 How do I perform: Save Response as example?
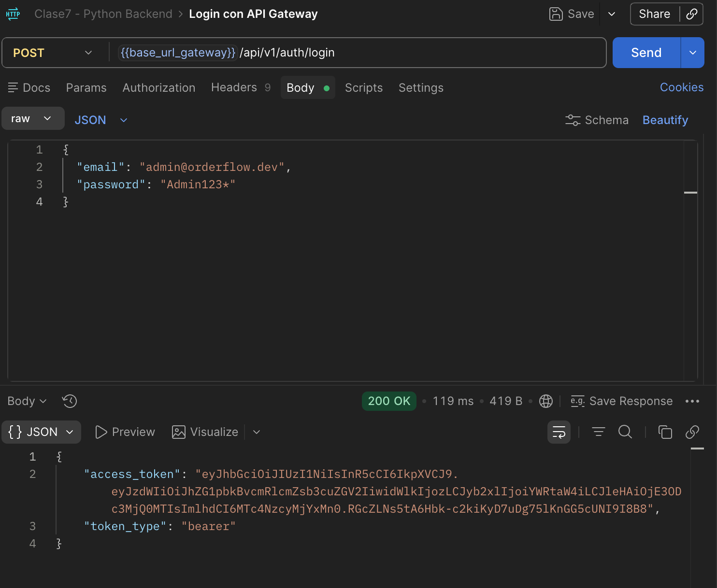(x=622, y=401)
